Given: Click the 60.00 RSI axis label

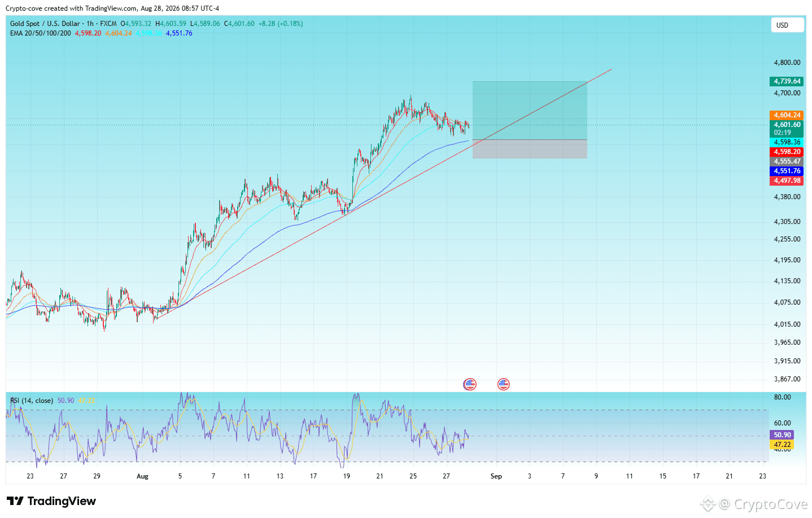Looking at the screenshot, I should [x=782, y=423].
